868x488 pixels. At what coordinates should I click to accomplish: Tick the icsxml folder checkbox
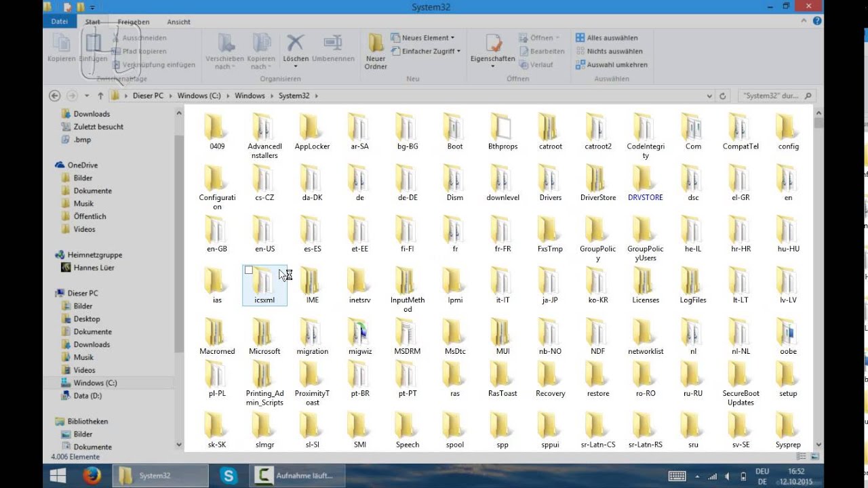[x=249, y=270]
